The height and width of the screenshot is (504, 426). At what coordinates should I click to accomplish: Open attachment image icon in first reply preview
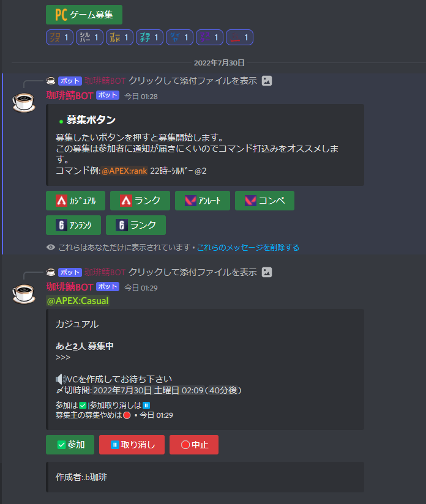(x=267, y=81)
